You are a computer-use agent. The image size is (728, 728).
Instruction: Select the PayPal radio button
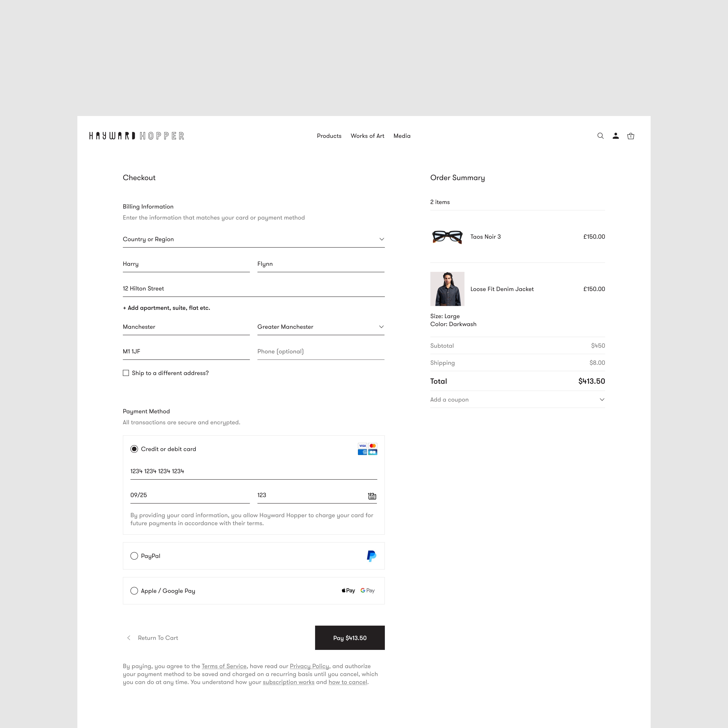pyautogui.click(x=134, y=556)
